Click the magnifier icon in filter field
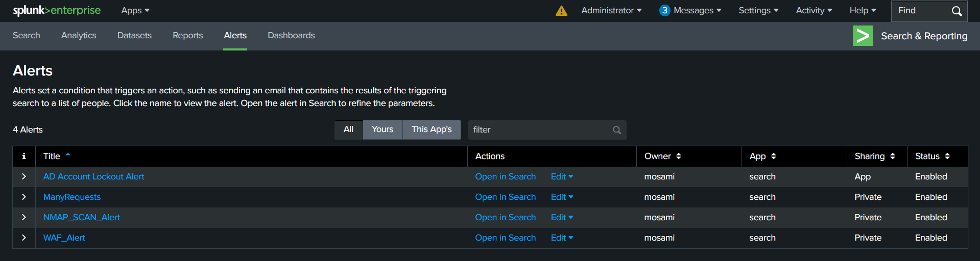980x261 pixels. (x=617, y=130)
